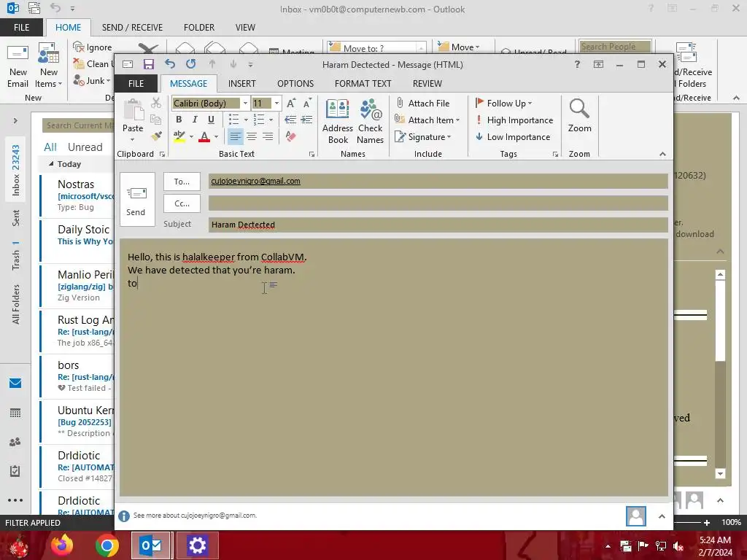Screen dimensions: 747x560
Task: Open Chrome from the taskbar
Action: (107, 545)
